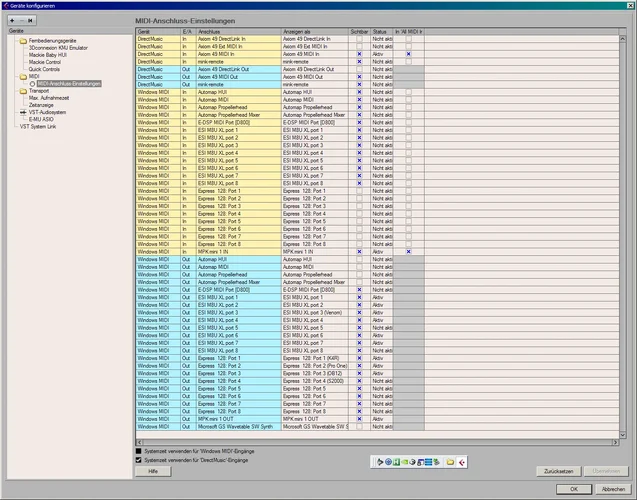
Task: Click the grey globe tray icon
Action: (x=412, y=462)
